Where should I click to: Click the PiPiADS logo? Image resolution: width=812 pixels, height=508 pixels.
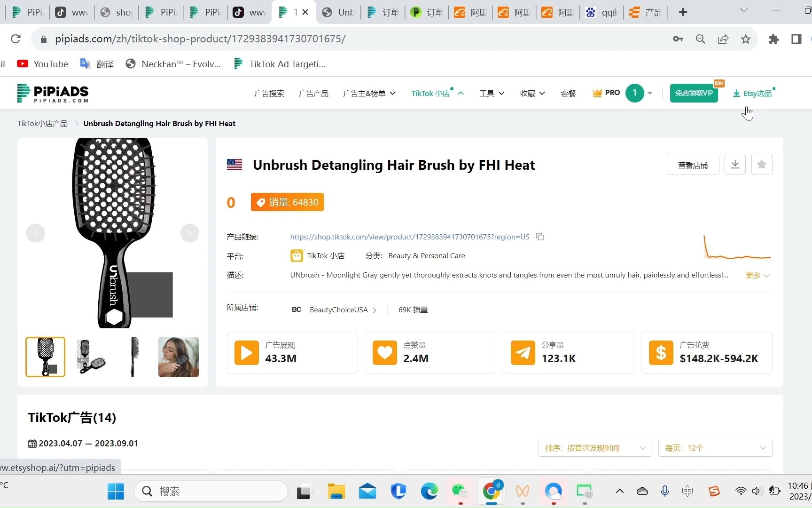[53, 93]
